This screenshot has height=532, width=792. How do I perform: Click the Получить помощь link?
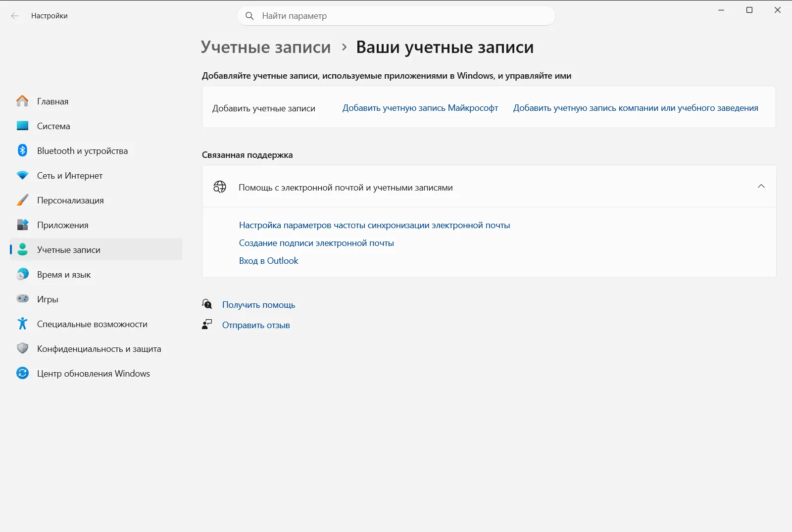[x=258, y=305]
